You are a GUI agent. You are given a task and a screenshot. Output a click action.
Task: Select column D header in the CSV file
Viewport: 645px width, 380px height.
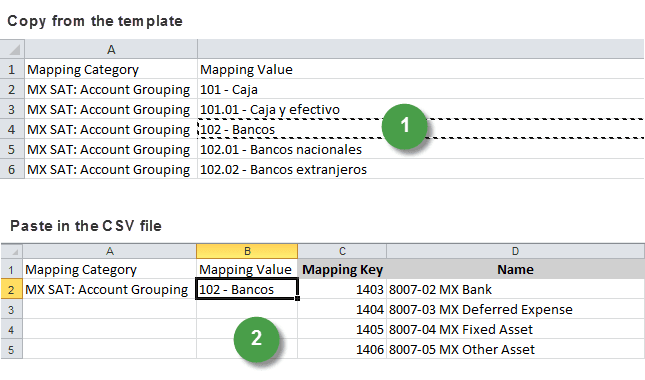tap(515, 251)
